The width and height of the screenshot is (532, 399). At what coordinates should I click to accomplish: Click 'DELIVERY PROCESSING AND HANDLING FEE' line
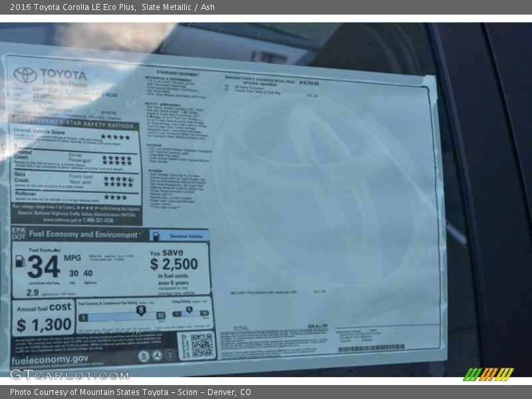click(263, 293)
